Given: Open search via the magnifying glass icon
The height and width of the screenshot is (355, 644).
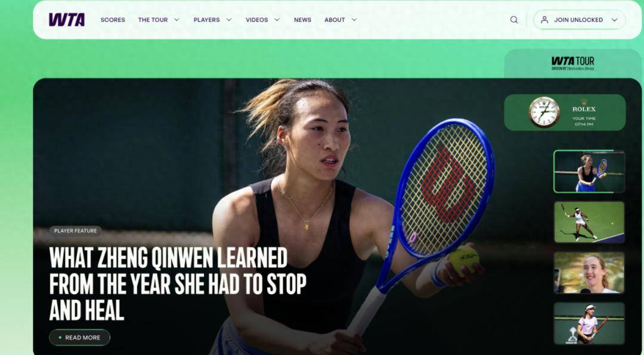Looking at the screenshot, I should (x=514, y=20).
